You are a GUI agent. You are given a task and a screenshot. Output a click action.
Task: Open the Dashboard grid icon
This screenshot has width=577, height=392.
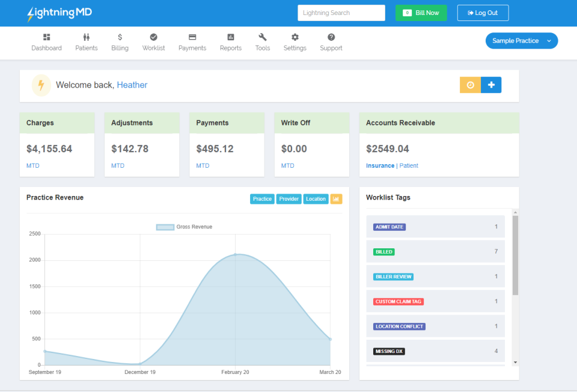[x=46, y=37]
